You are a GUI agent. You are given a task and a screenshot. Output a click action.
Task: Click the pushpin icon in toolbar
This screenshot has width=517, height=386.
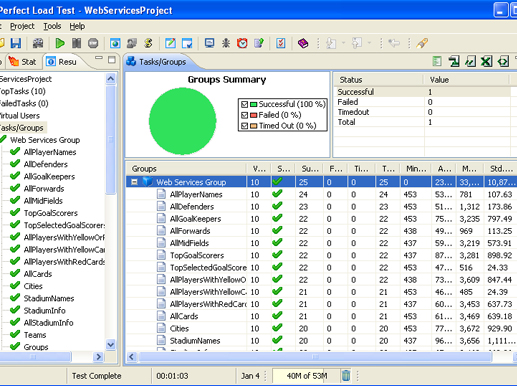point(422,43)
